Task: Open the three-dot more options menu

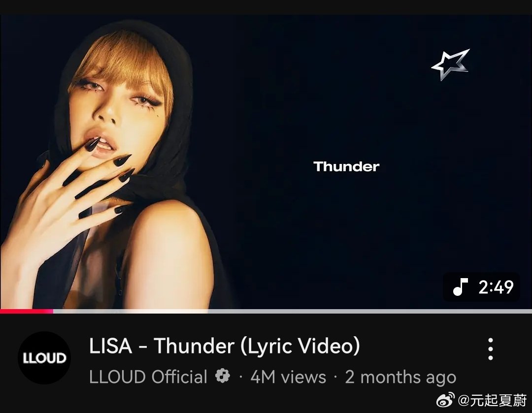Action: pos(490,349)
